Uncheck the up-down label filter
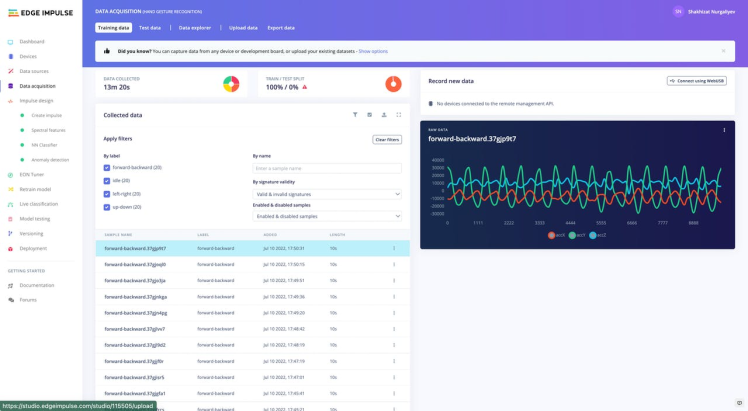Image resolution: width=748 pixels, height=411 pixels. 107,207
